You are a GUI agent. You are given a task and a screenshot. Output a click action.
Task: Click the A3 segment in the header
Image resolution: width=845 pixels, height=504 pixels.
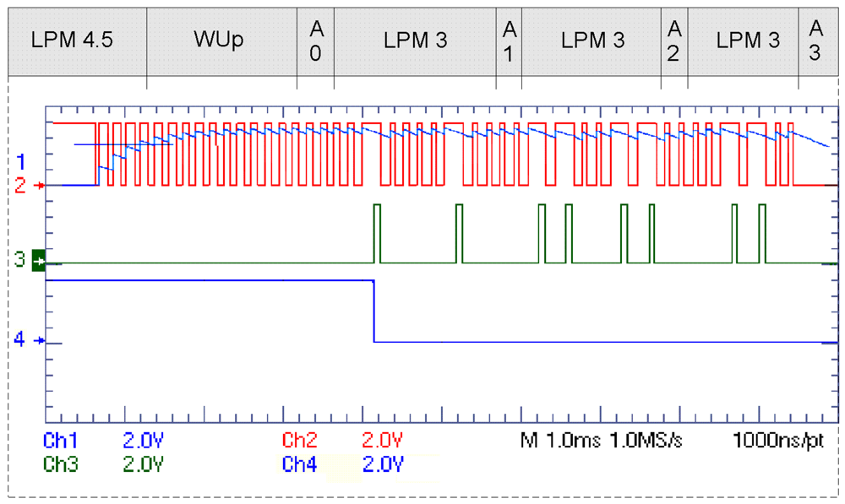(x=815, y=41)
